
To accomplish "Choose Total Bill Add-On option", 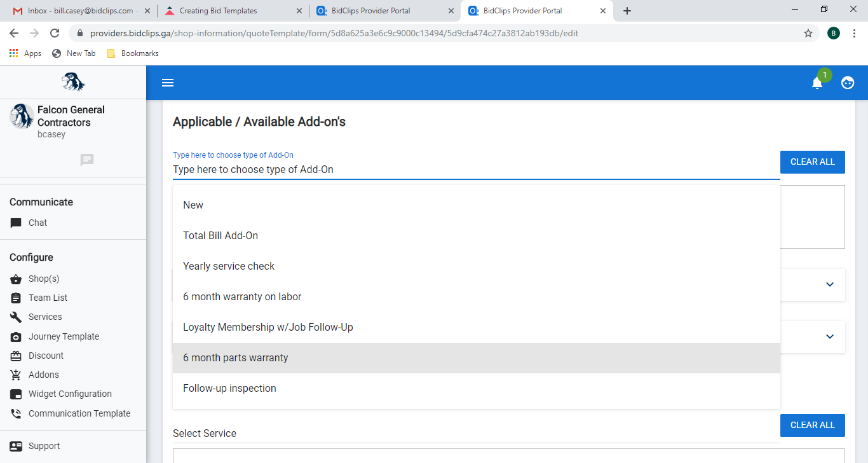I will tap(477, 235).
